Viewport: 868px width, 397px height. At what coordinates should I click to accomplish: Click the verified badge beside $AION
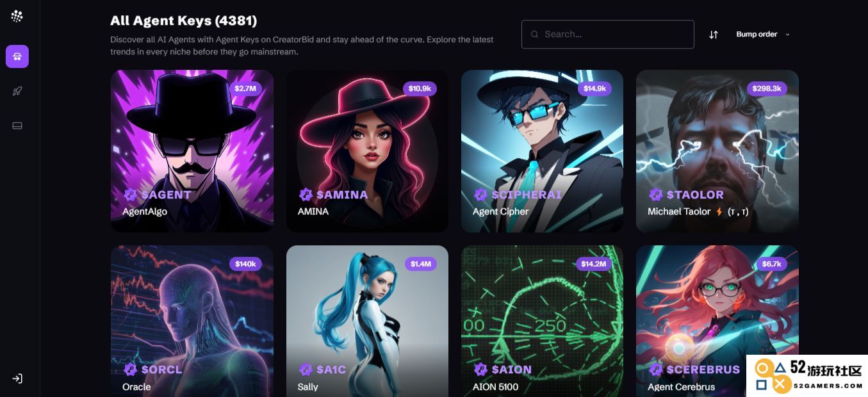click(x=480, y=369)
